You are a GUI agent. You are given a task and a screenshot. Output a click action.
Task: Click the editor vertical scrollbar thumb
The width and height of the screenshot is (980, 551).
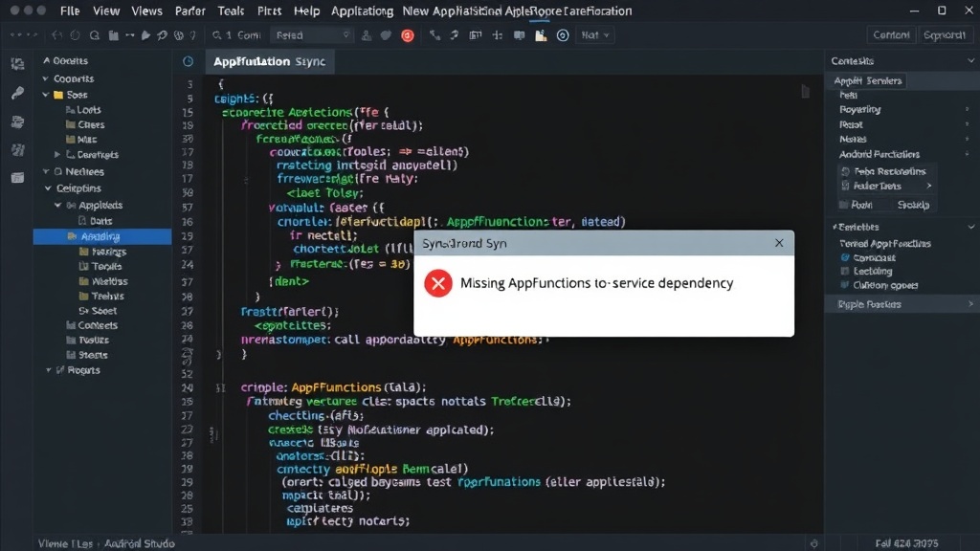806,91
